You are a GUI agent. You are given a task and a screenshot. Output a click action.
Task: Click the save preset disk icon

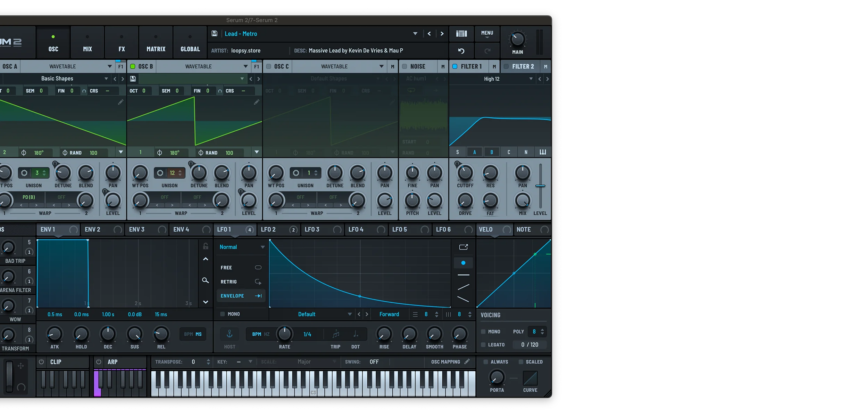pos(214,34)
